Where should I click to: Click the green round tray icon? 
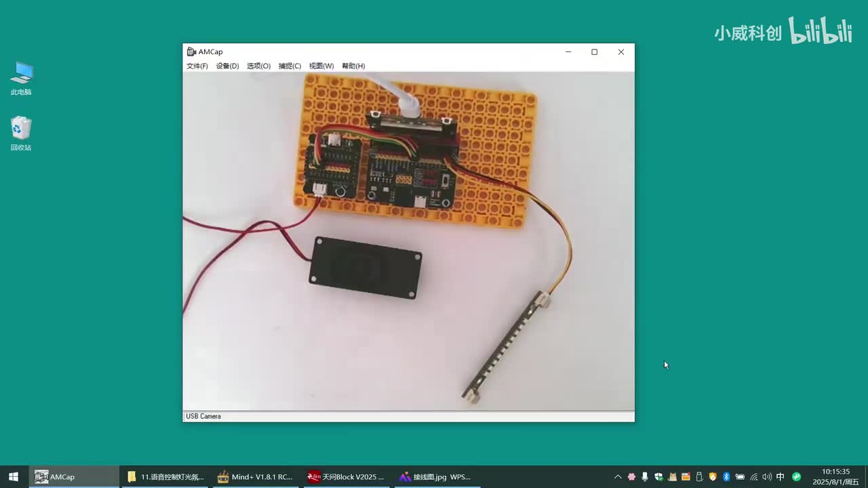click(x=797, y=476)
